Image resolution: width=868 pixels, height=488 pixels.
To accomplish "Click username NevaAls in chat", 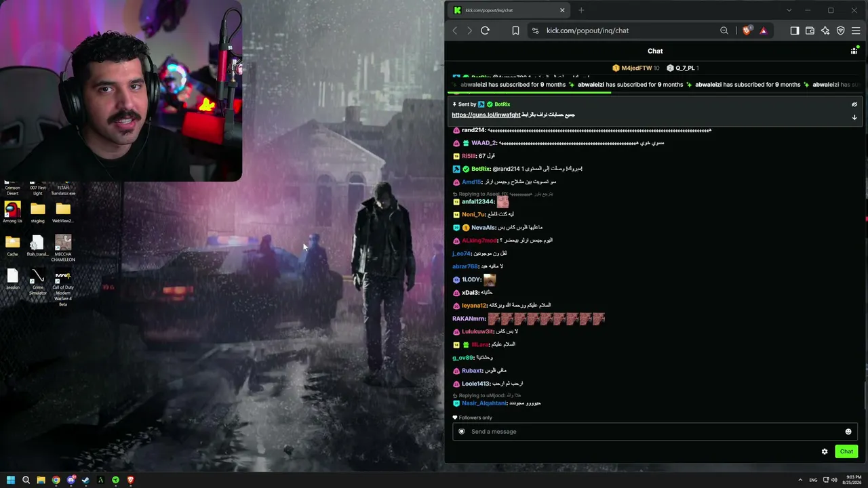I will [x=484, y=227].
